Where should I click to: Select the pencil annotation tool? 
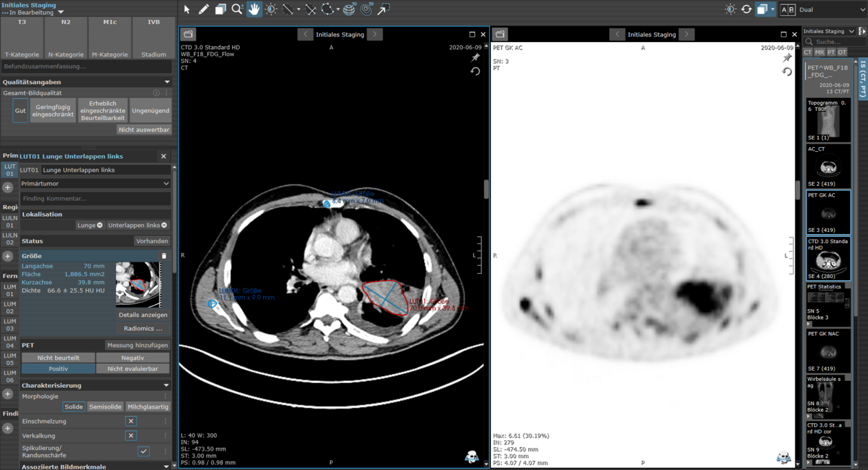[x=204, y=9]
